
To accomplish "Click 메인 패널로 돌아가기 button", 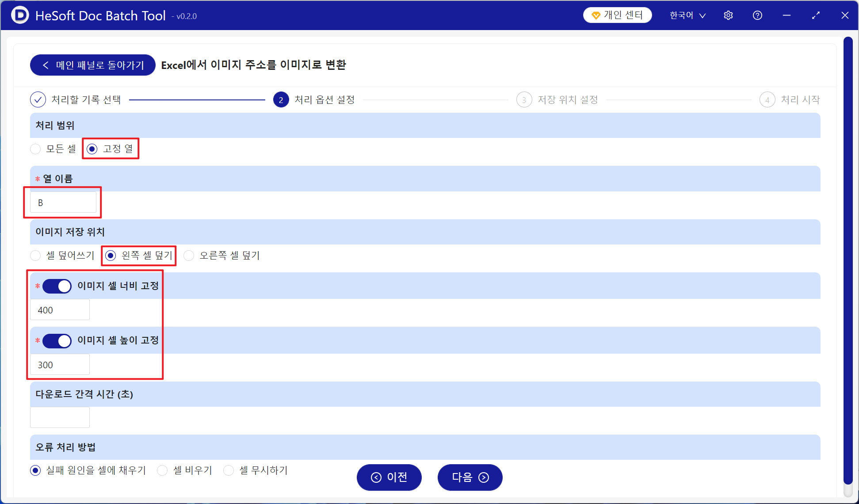I will (x=93, y=65).
